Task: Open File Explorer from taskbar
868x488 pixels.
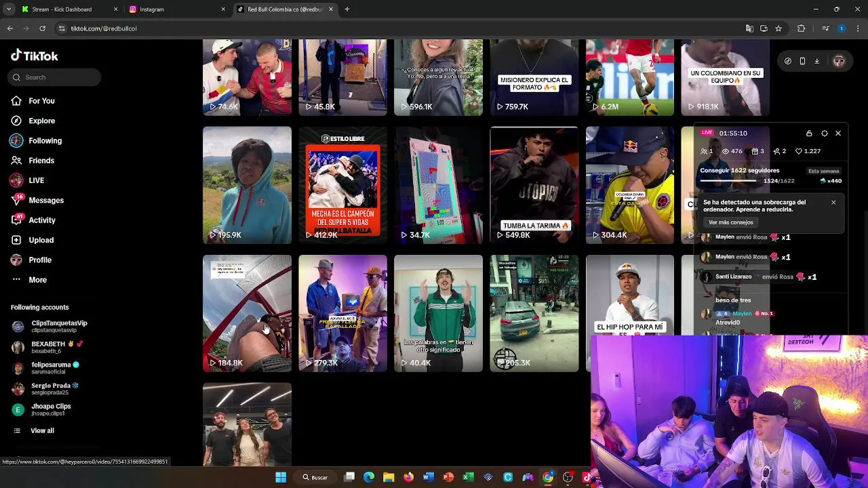Action: tap(389, 477)
